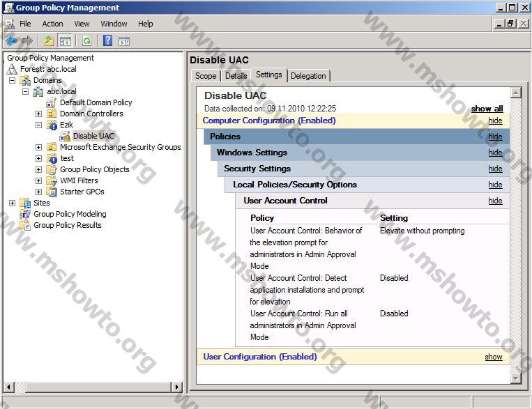
Task: Click the Disable UAC GPO link icon
Action: tap(64, 136)
